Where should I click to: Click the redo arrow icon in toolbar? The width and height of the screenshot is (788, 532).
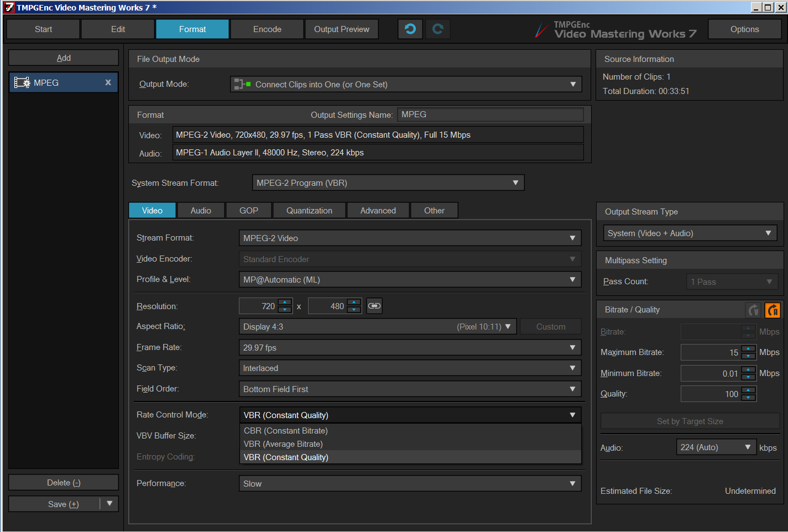click(437, 29)
